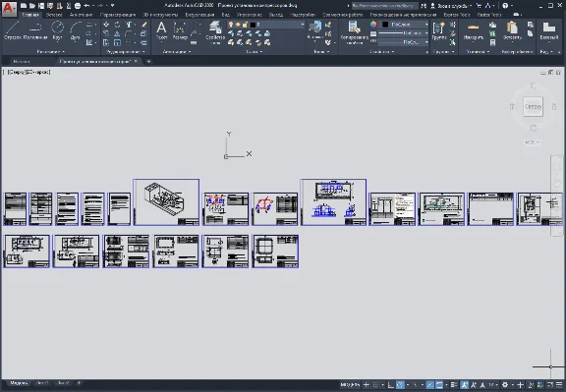
Task: Open the current layer dropdown list
Action: point(265,25)
